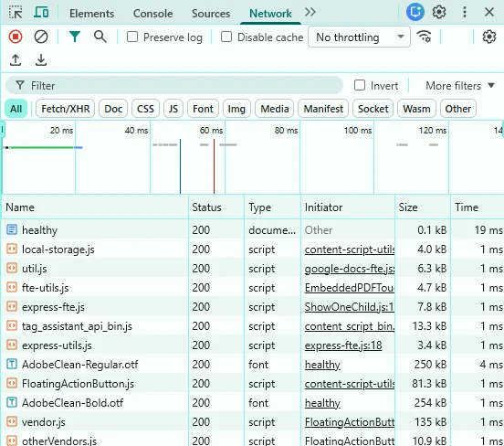The width and height of the screenshot is (504, 446).
Task: Sort by Initiator column header
Action: click(348, 207)
